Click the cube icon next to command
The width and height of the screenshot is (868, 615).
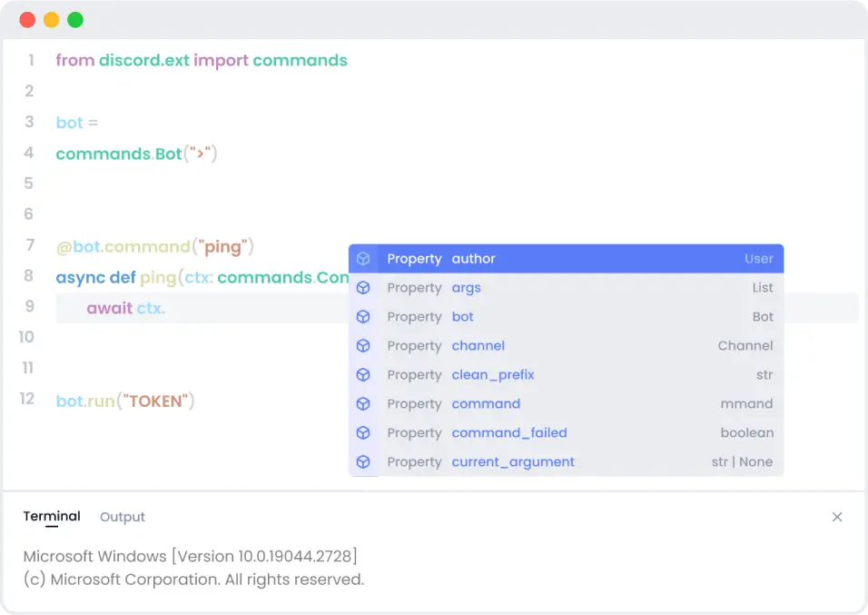363,404
